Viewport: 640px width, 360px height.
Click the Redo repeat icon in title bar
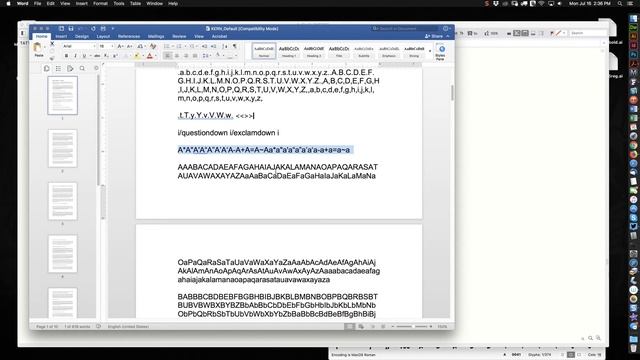coord(93,29)
